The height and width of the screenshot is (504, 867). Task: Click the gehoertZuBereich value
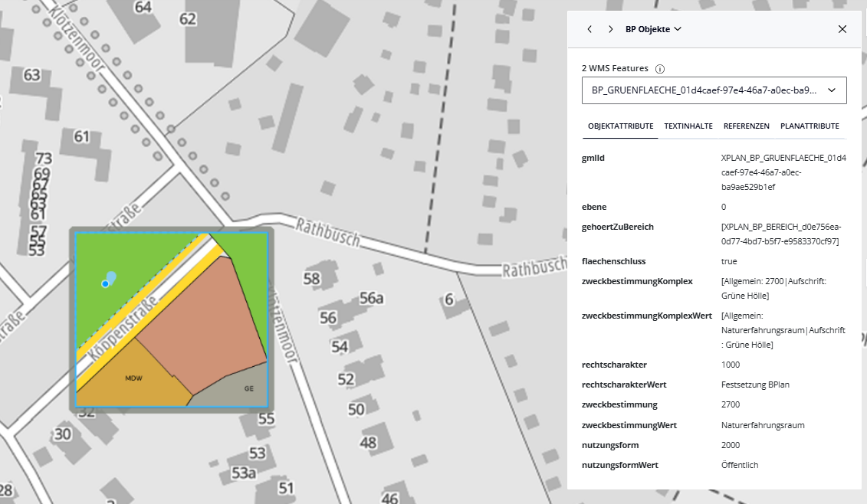coord(780,234)
